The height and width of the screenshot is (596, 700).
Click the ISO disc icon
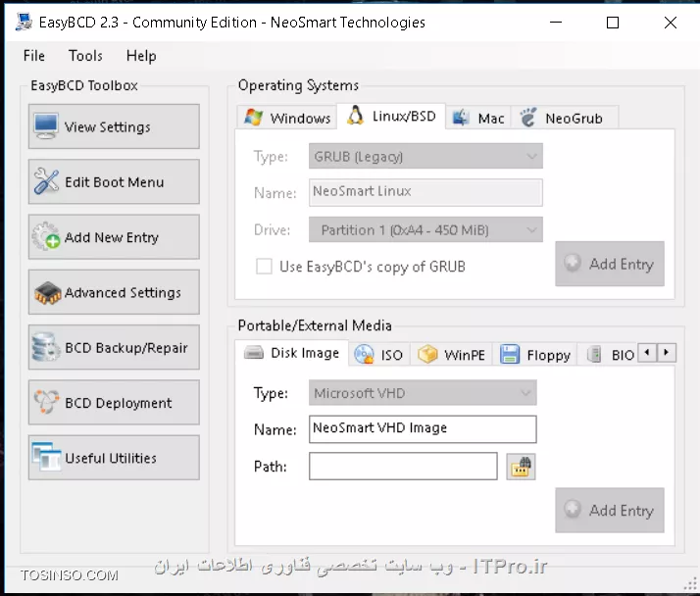[364, 354]
